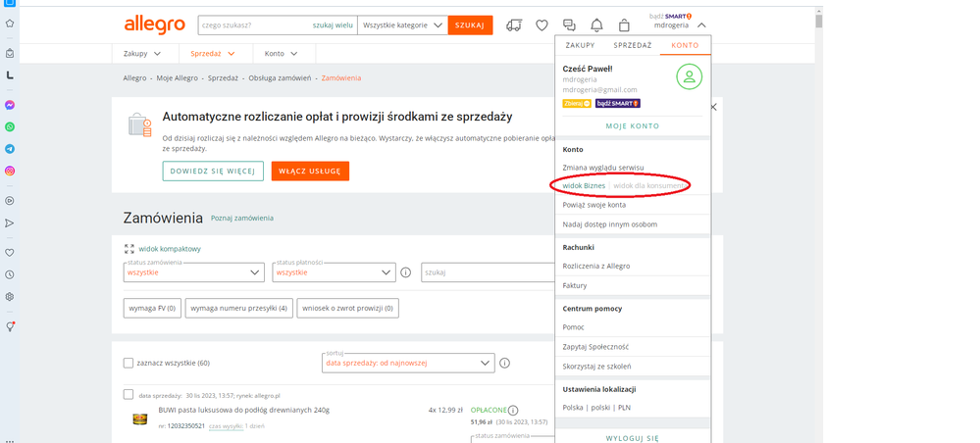Open Instagram from the sidebar
The image size is (980, 443).
click(x=10, y=171)
